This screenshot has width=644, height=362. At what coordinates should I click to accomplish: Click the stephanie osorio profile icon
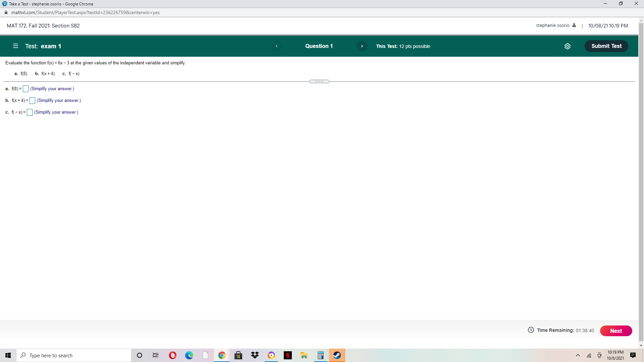click(574, 25)
